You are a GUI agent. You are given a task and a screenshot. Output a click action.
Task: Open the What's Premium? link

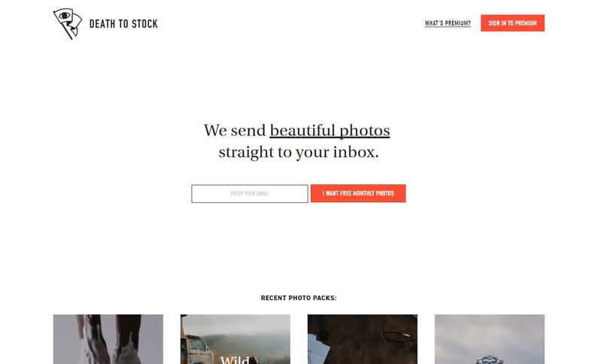448,23
